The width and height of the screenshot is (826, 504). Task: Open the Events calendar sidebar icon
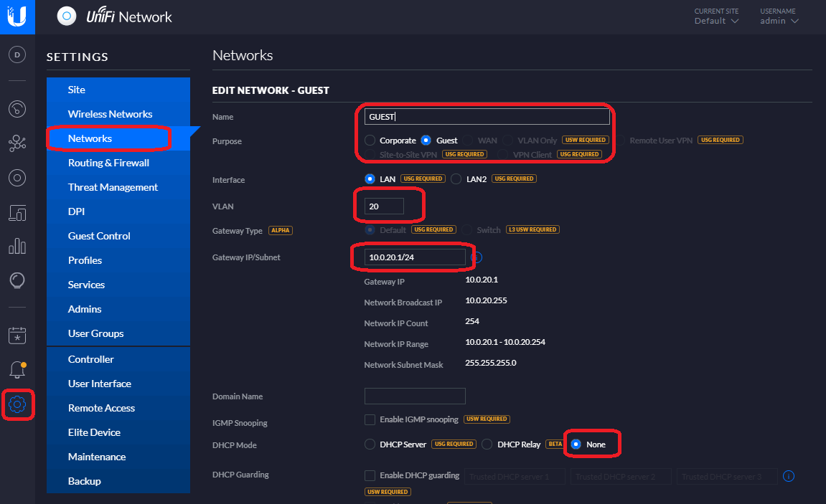17,336
